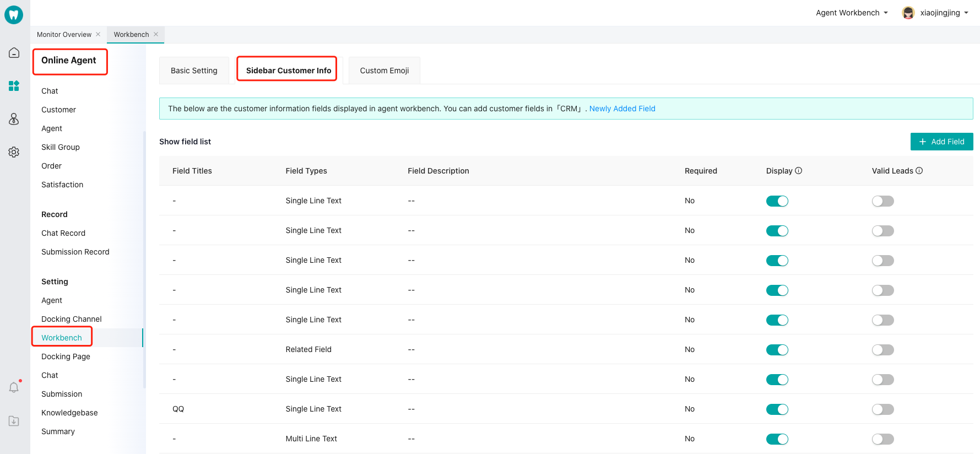Switch to the Workbench page tab
Viewport: 980px width, 454px height.
[131, 34]
